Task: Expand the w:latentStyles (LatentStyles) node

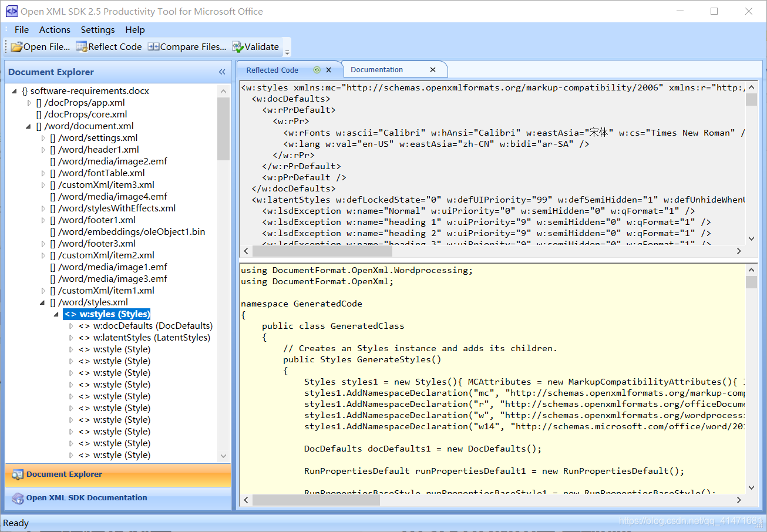Action: coord(72,338)
